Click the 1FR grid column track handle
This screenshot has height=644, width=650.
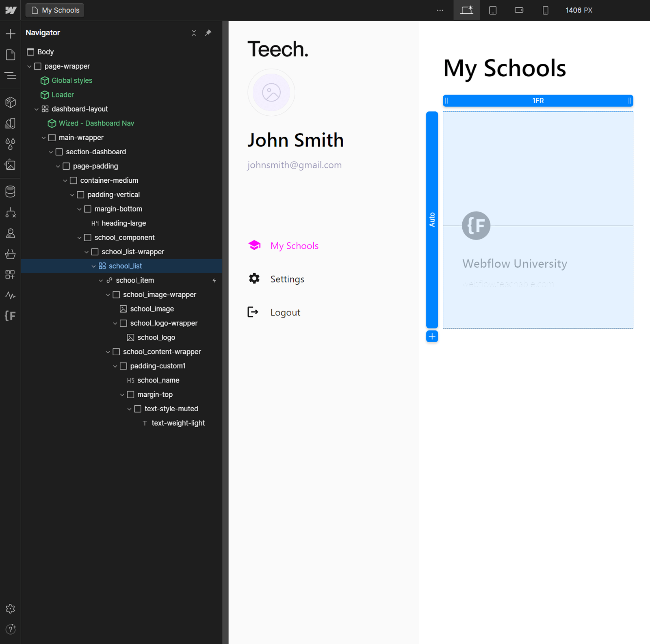pyautogui.click(x=537, y=100)
